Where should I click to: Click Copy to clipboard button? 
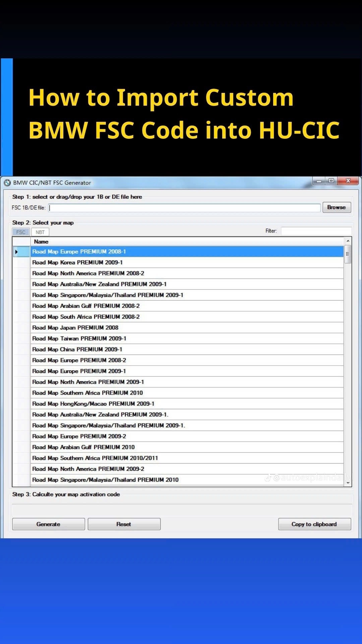pyautogui.click(x=314, y=524)
